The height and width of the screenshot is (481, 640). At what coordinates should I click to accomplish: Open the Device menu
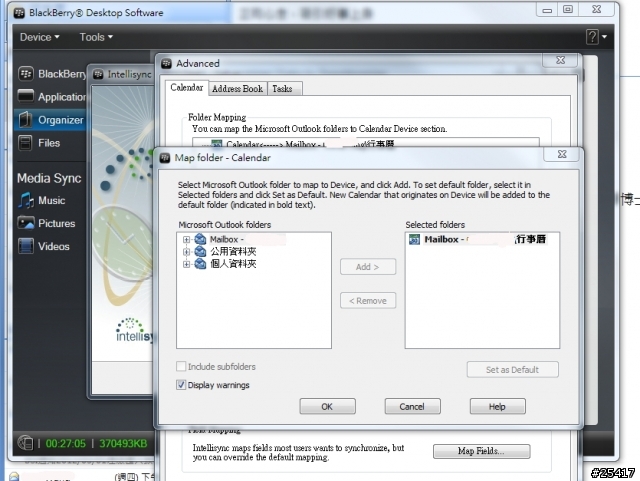pos(40,37)
